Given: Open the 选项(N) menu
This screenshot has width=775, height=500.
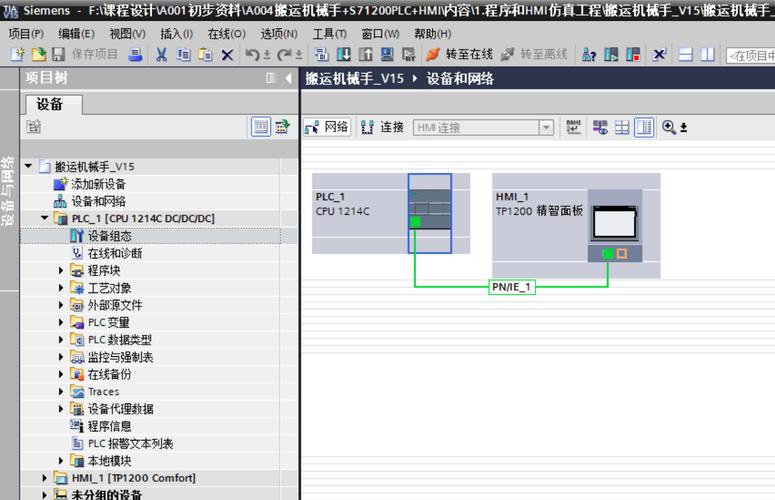Looking at the screenshot, I should pos(279,34).
